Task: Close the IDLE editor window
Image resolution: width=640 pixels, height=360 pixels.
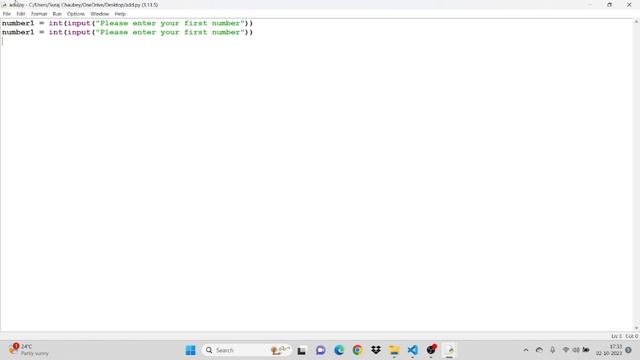Action: tap(629, 5)
